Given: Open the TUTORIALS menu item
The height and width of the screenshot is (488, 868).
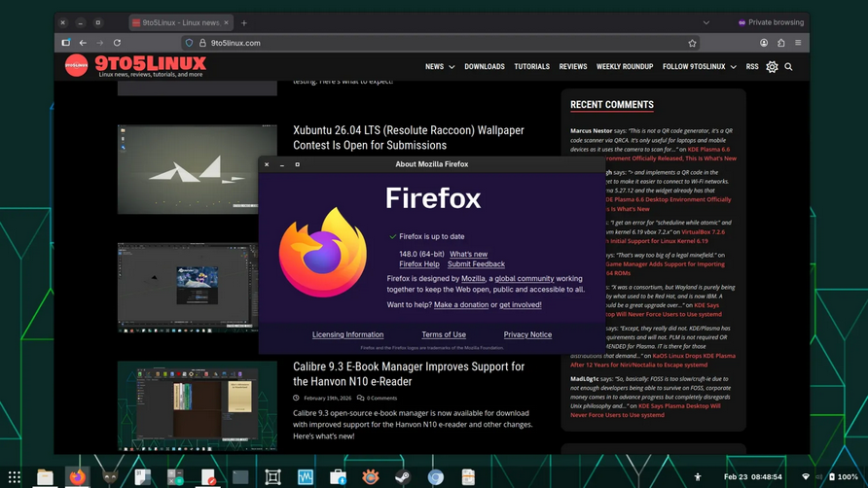Looking at the screenshot, I should click(x=531, y=67).
